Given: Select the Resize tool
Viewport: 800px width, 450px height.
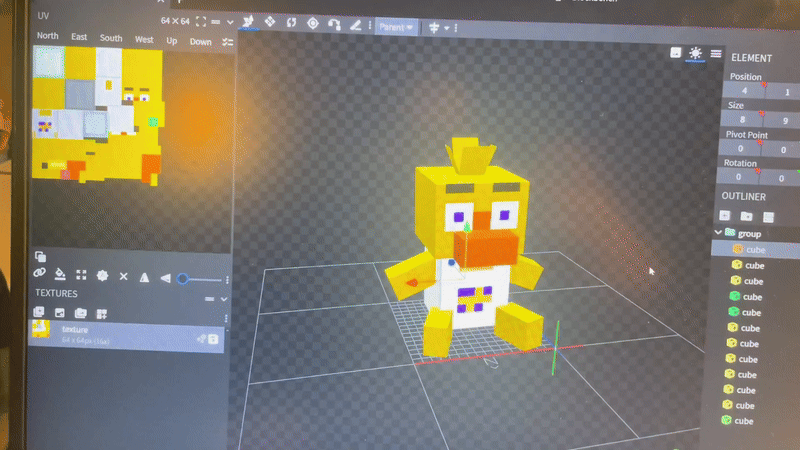Looking at the screenshot, I should pyautogui.click(x=270, y=21).
